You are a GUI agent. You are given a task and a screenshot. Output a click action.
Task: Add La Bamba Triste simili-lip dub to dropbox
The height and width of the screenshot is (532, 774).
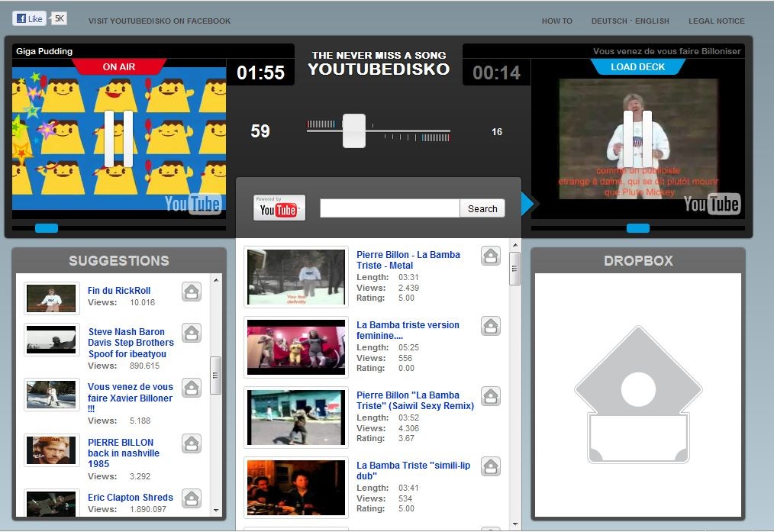(x=491, y=466)
